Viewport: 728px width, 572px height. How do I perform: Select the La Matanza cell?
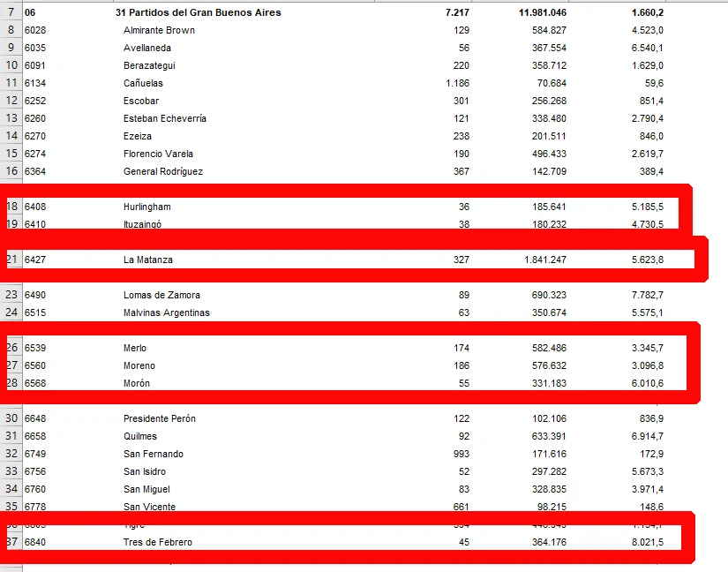pos(148,260)
